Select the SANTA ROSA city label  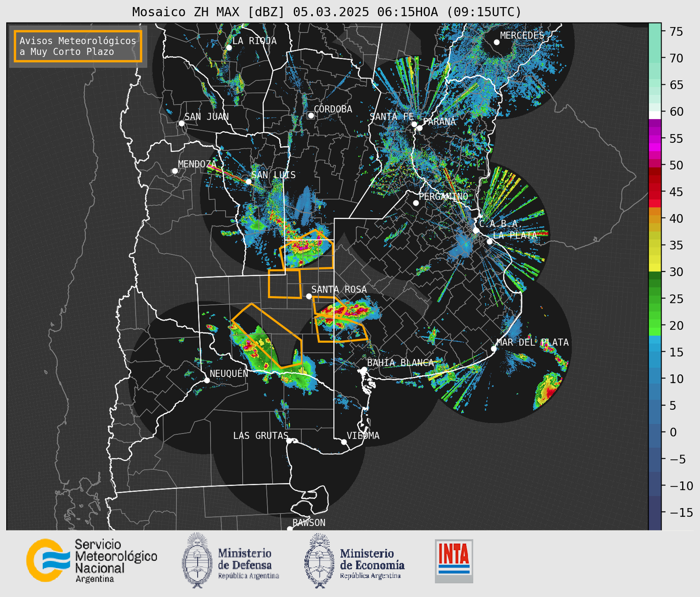coord(339,289)
